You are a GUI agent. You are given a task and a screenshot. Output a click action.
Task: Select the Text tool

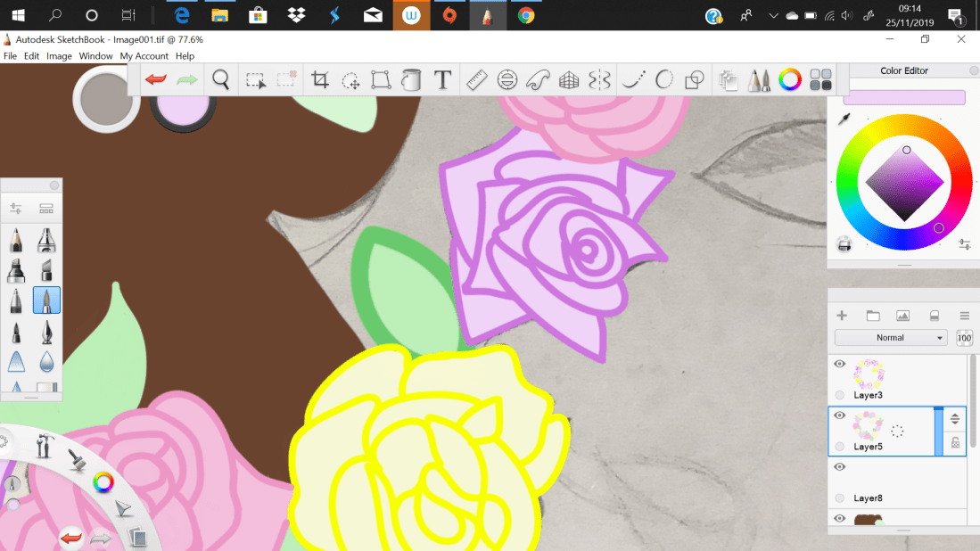pyautogui.click(x=442, y=80)
